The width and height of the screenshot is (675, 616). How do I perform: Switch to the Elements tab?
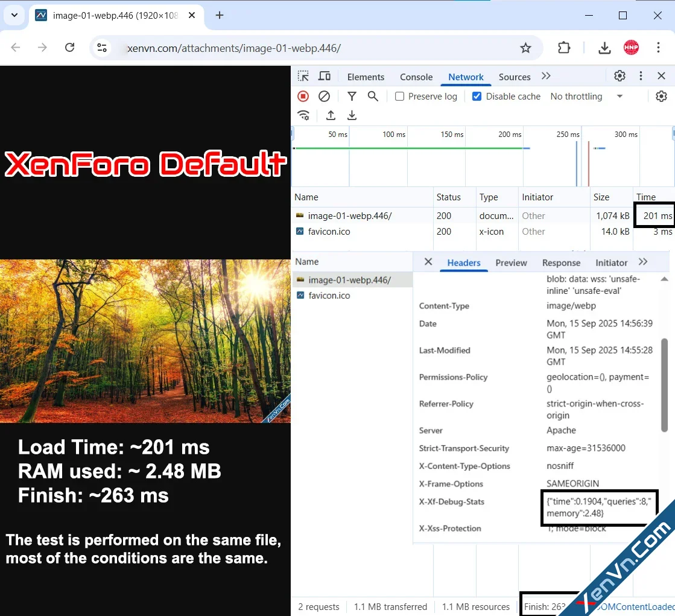tap(366, 77)
